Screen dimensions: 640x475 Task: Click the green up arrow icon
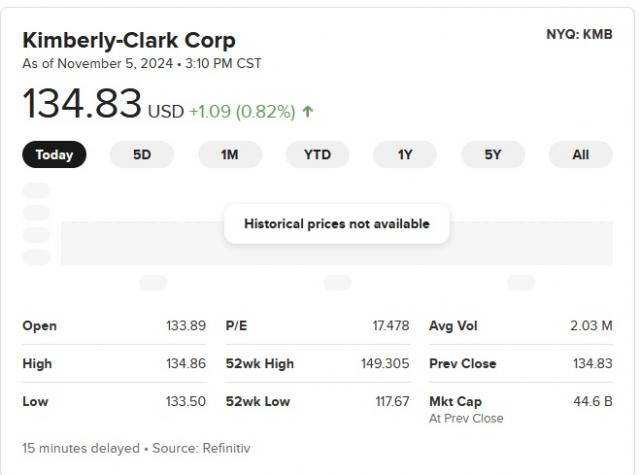pos(308,112)
